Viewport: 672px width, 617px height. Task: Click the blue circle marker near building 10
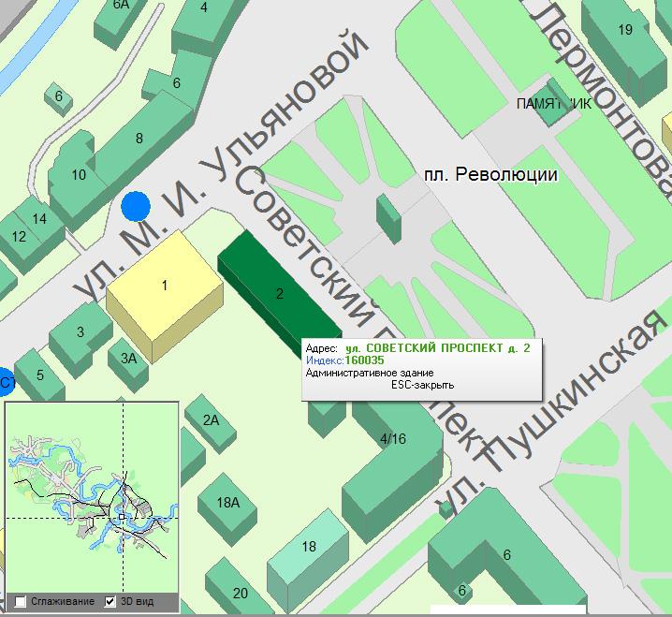(137, 205)
